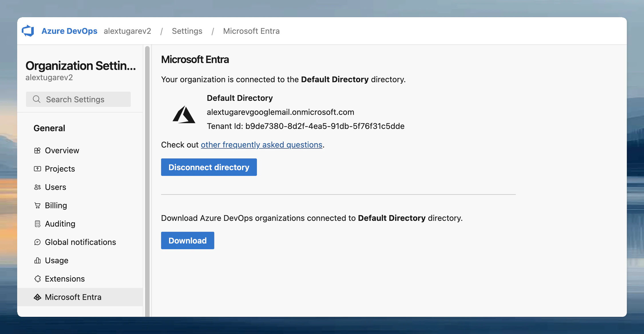Click the Extensions puzzle icon
The width and height of the screenshot is (644, 334).
[x=37, y=279]
